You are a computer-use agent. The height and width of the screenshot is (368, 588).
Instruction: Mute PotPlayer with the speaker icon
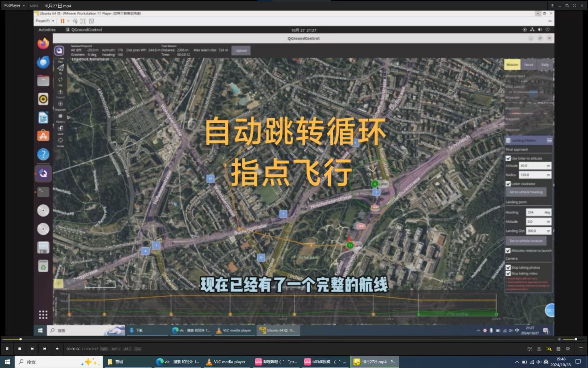pyautogui.click(x=559, y=339)
